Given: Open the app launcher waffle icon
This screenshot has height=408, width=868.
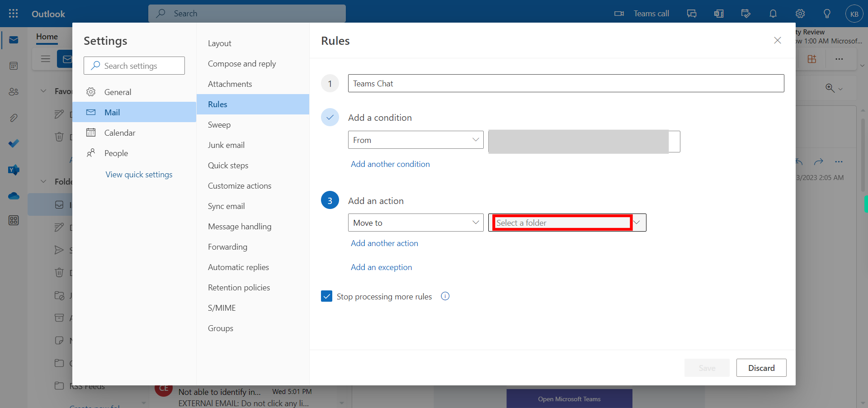Looking at the screenshot, I should [14, 14].
